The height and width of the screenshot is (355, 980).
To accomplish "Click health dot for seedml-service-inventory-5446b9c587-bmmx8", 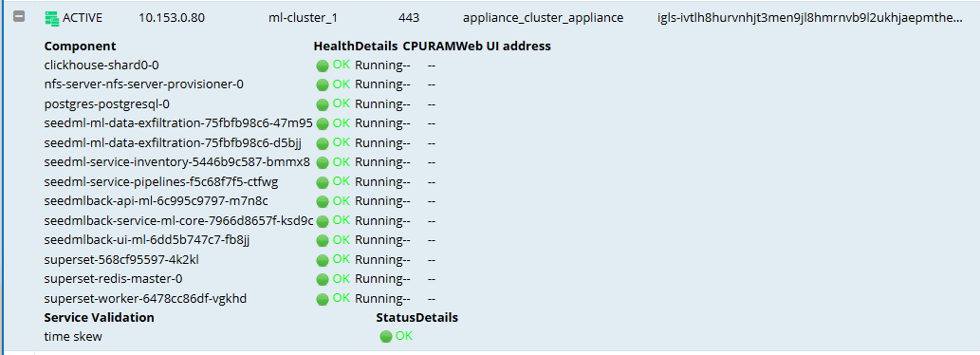I will (323, 163).
